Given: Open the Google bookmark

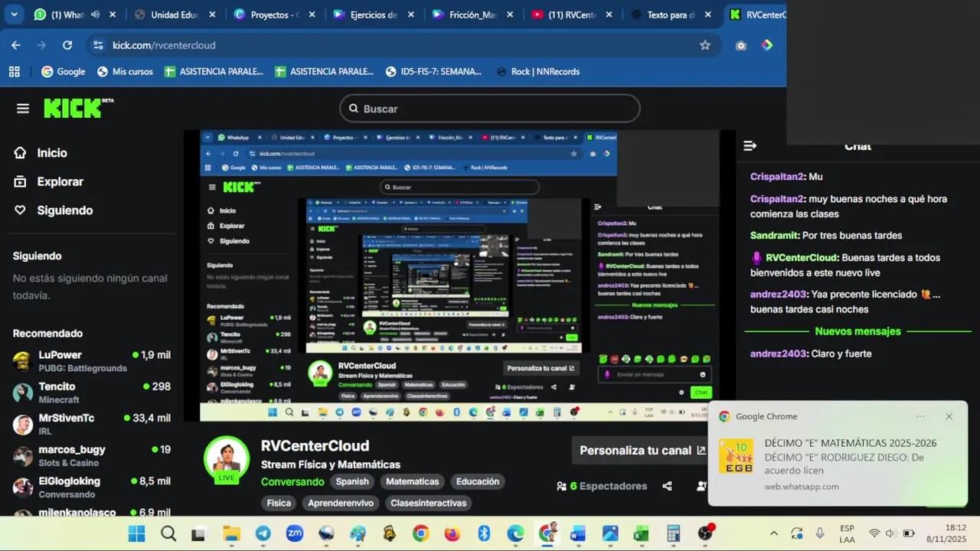Looking at the screenshot, I should coord(63,71).
